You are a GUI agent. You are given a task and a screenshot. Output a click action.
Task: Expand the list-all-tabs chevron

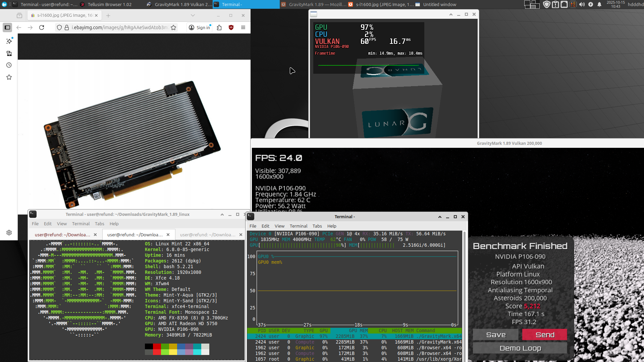[x=193, y=15]
